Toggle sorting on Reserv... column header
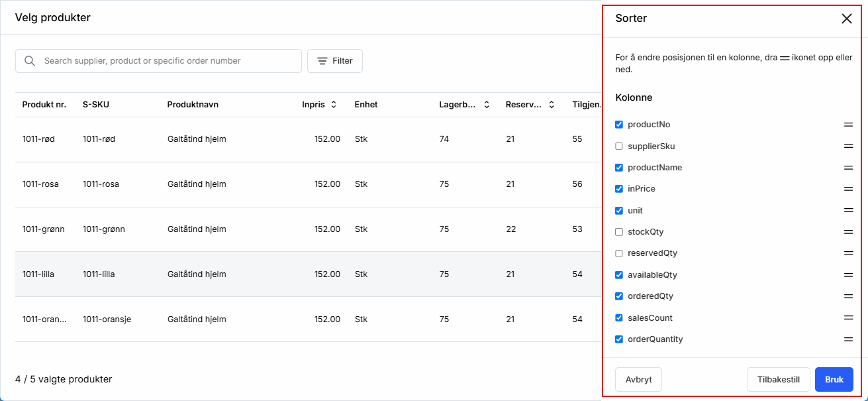The image size is (868, 401). 552,105
